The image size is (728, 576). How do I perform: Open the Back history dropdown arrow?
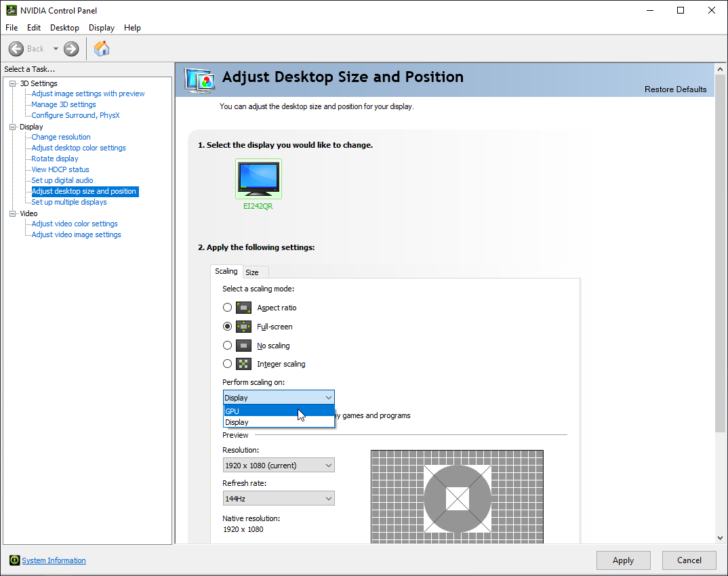pyautogui.click(x=56, y=49)
